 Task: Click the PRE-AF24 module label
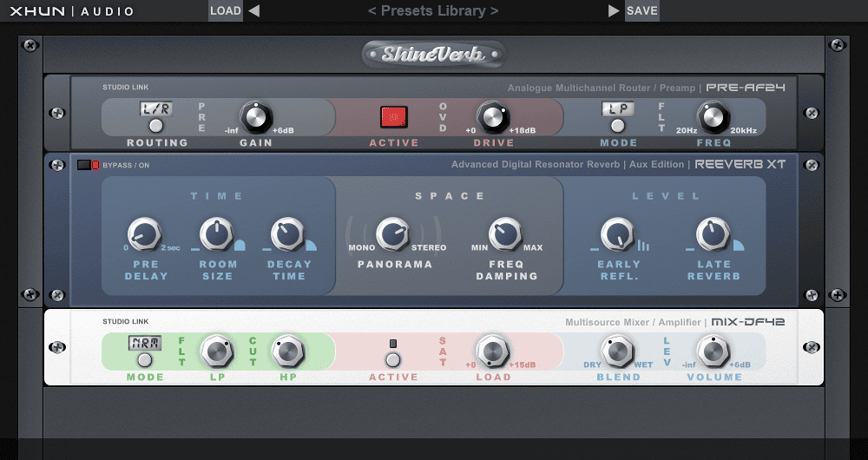745,88
